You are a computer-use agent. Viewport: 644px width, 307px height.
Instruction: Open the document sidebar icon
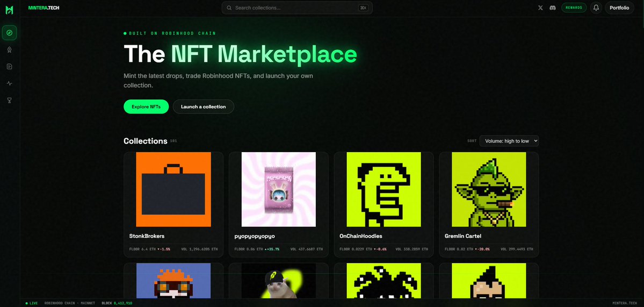pyautogui.click(x=10, y=67)
